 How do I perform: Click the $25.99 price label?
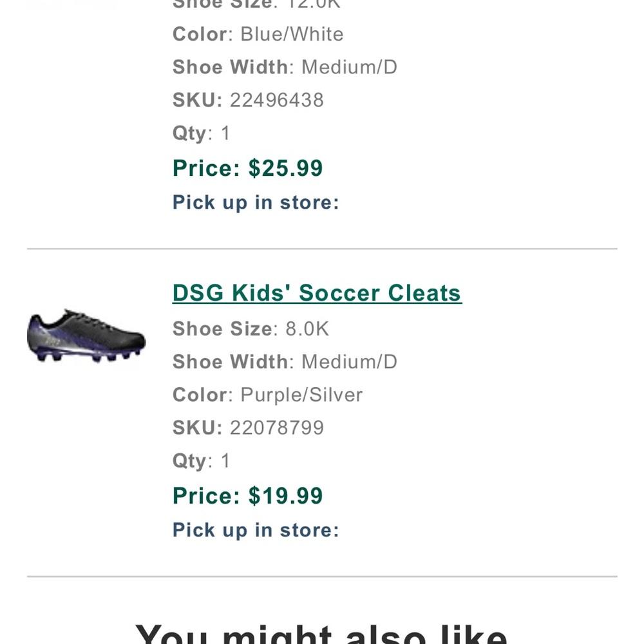pyautogui.click(x=247, y=168)
